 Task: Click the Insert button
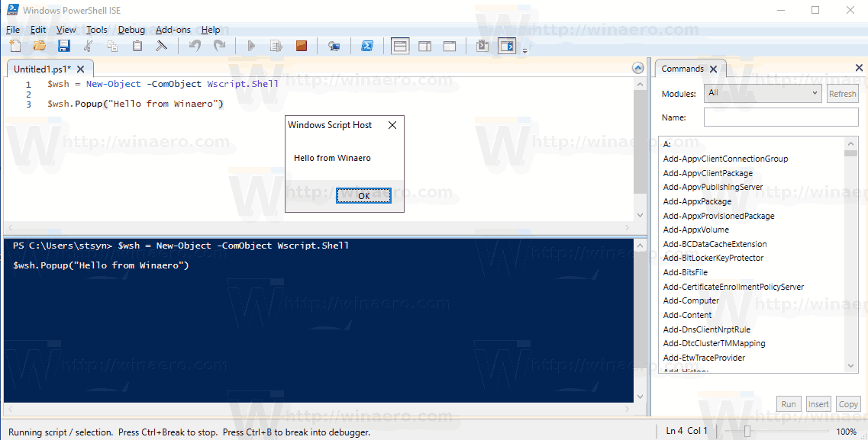pos(818,404)
